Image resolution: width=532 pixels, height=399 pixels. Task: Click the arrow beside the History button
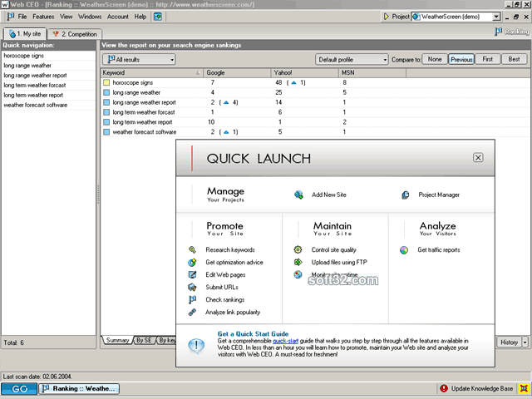(x=525, y=342)
